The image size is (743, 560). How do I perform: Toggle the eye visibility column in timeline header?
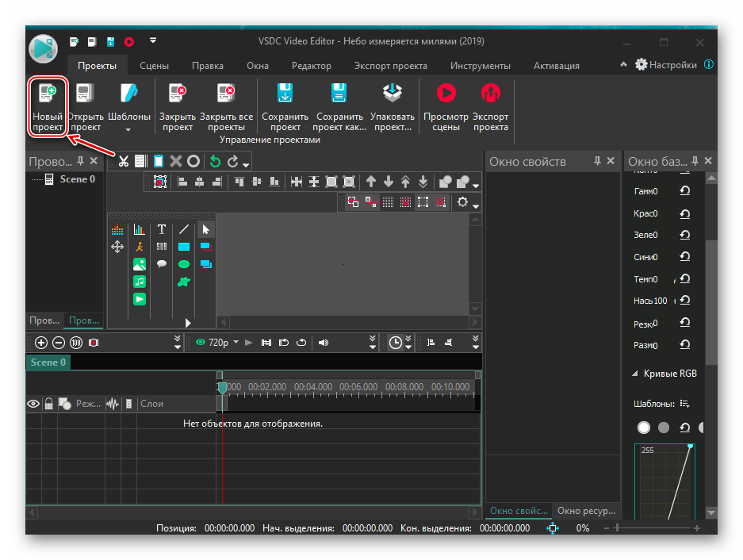pos(33,404)
